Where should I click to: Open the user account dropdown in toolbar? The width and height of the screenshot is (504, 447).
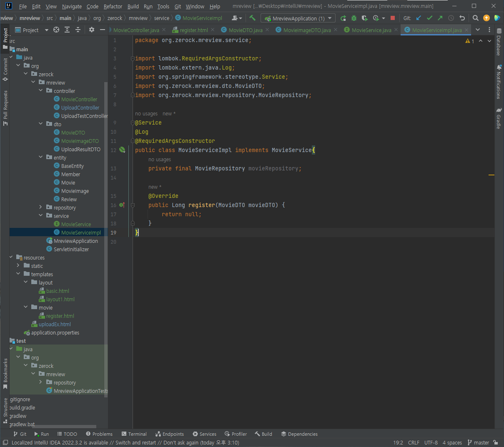[x=237, y=18]
